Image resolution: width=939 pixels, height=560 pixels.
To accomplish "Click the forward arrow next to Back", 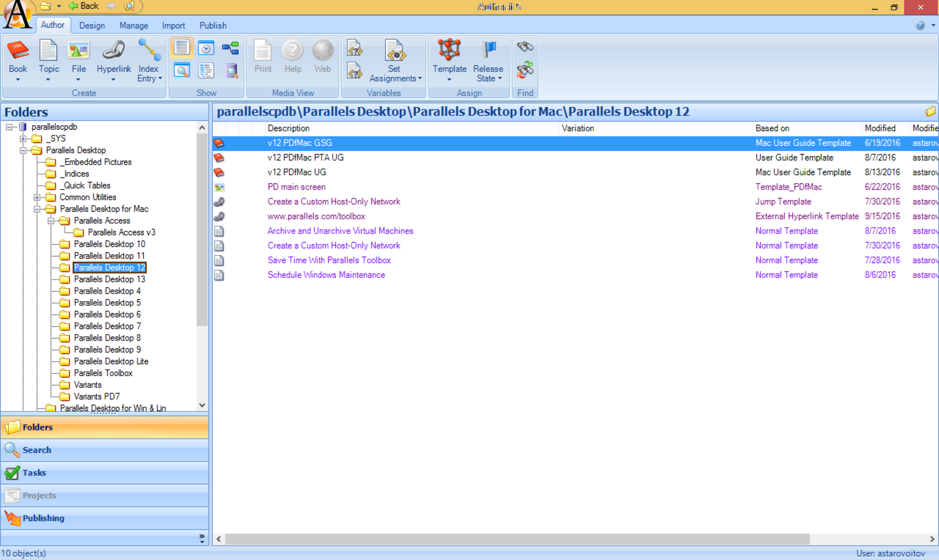I will [x=111, y=6].
